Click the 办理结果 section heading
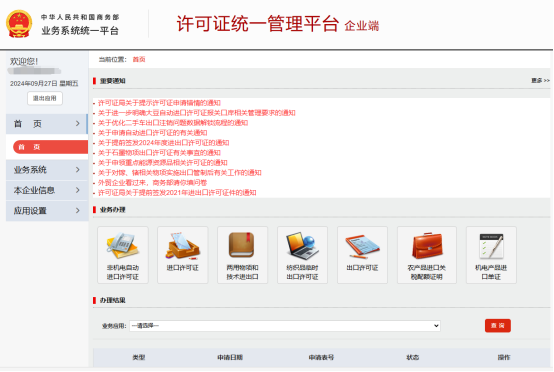This screenshot has height=372, width=554. click(112, 300)
